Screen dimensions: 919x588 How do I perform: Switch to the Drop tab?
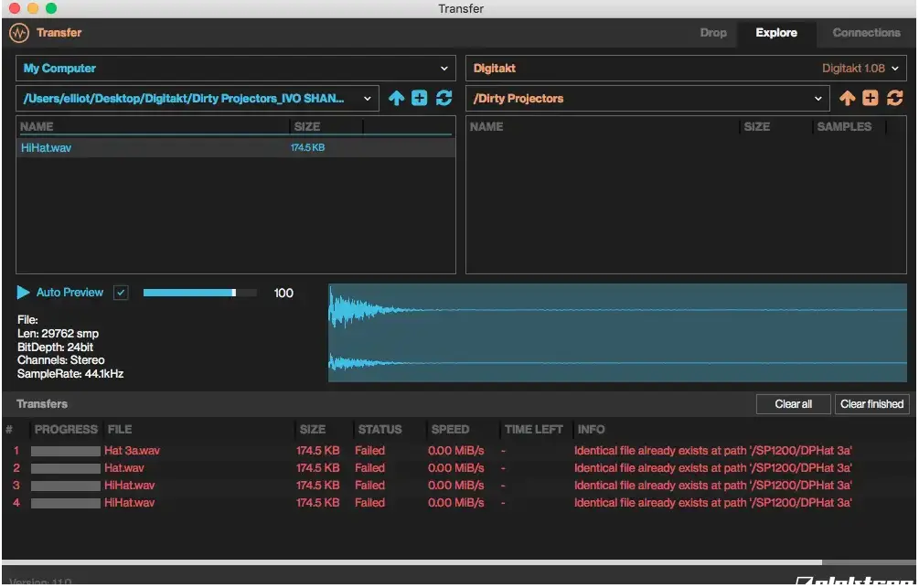pos(713,33)
